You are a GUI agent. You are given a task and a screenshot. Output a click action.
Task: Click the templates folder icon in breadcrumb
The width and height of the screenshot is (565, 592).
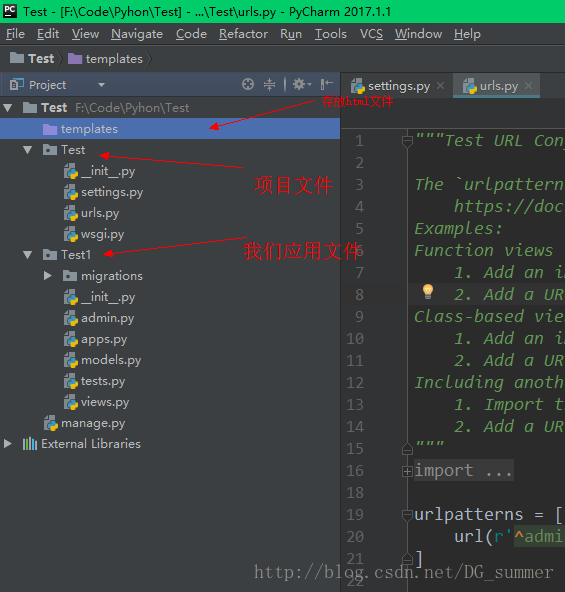[x=75, y=59]
